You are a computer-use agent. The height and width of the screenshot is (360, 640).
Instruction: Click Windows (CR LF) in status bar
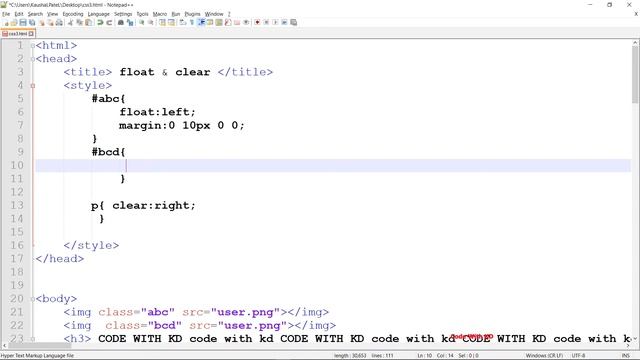(544, 356)
